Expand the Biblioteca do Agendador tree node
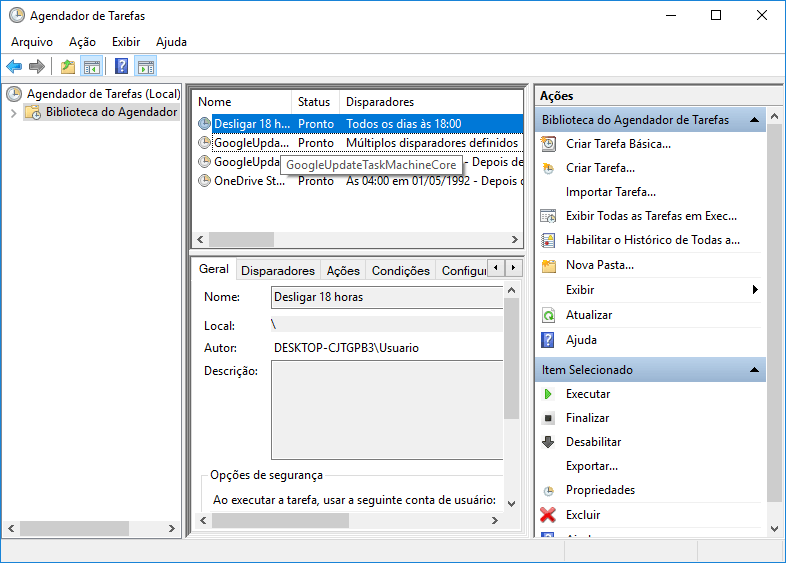Viewport: 786px width, 563px height. point(14,113)
